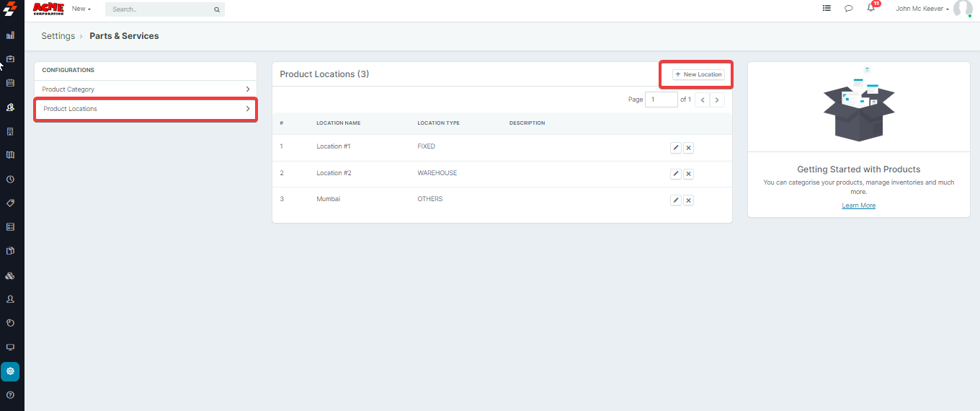Click the OTHERS location type cell
This screenshot has height=411, width=980.
click(429, 199)
